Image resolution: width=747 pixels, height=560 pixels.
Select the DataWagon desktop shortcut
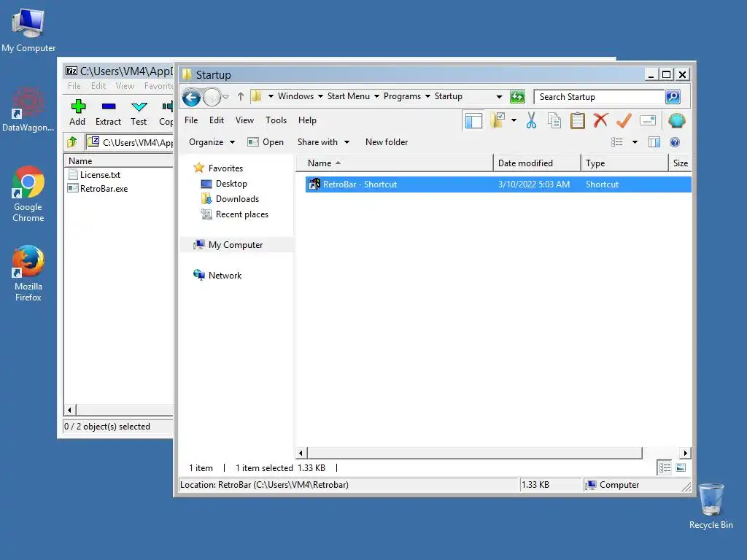[x=28, y=109]
